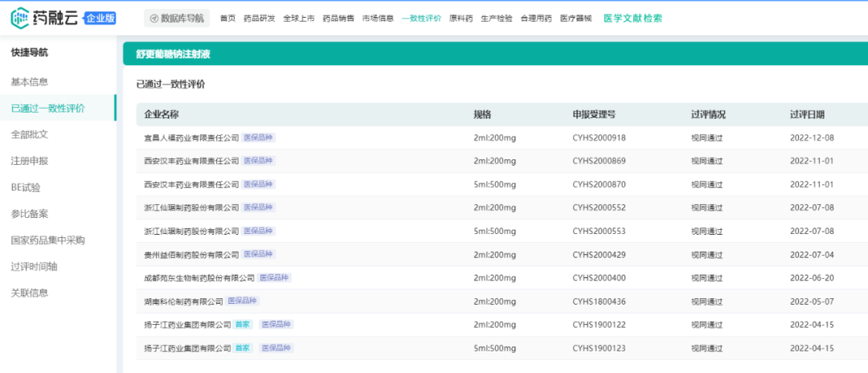Navigate to BE试验 in sidebar
The width and height of the screenshot is (868, 373).
[x=25, y=187]
